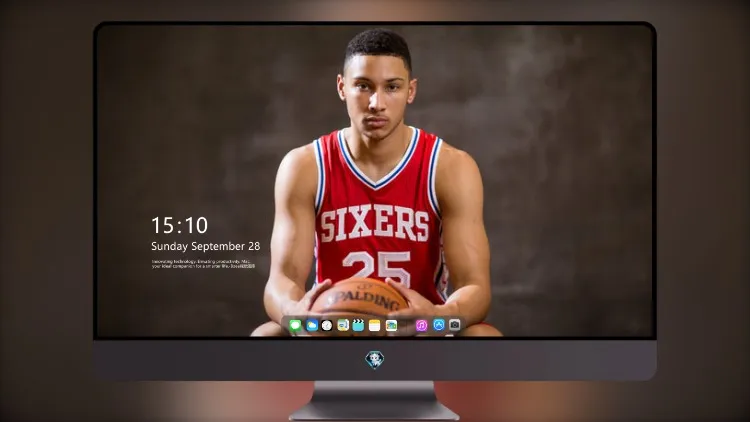This screenshot has height=422, width=750.
Task: Open the blue App Store icon
Action: (x=439, y=325)
